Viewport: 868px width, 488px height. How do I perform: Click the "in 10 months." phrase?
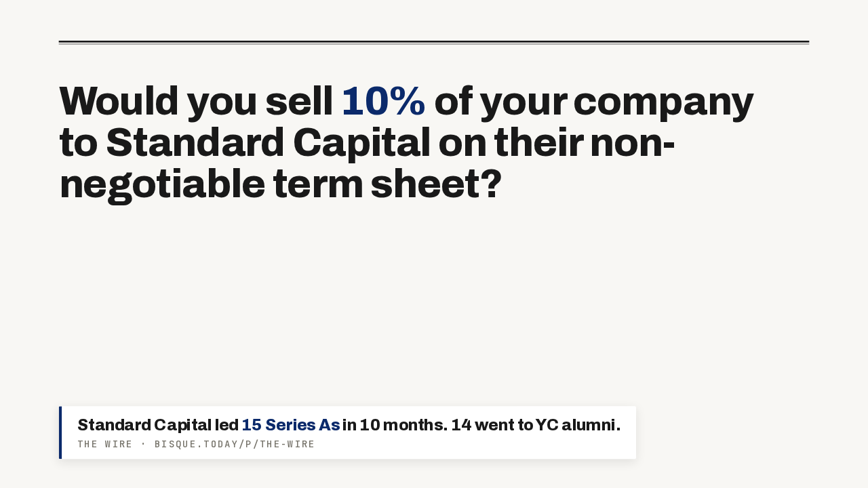point(395,425)
